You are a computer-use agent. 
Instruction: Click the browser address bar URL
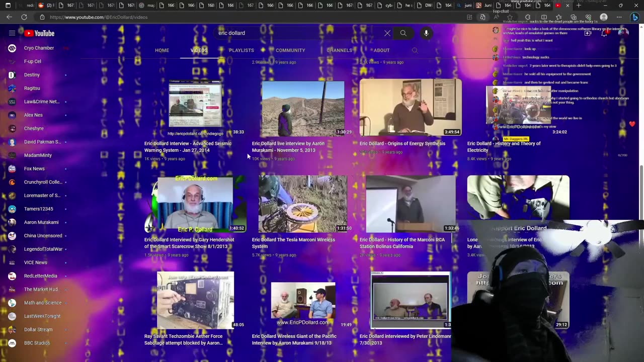click(x=99, y=17)
